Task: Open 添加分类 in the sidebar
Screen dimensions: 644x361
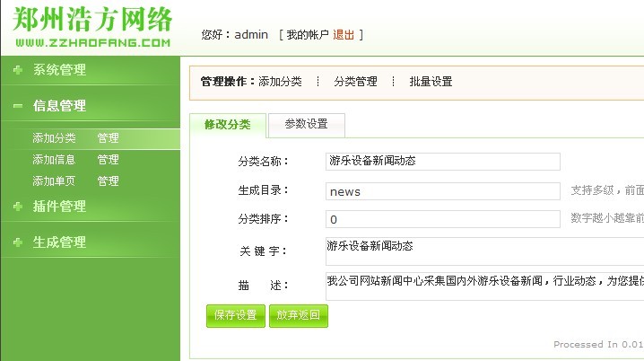Action: click(54, 138)
